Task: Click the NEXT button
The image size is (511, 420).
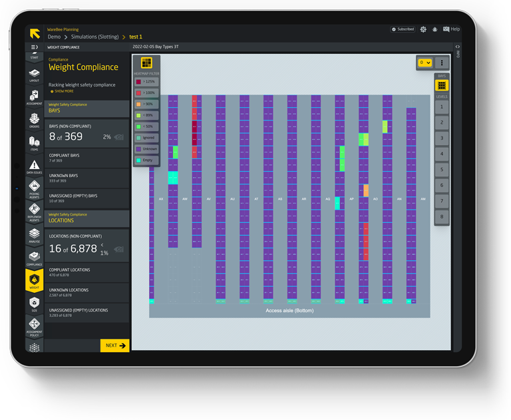Action: click(x=114, y=345)
